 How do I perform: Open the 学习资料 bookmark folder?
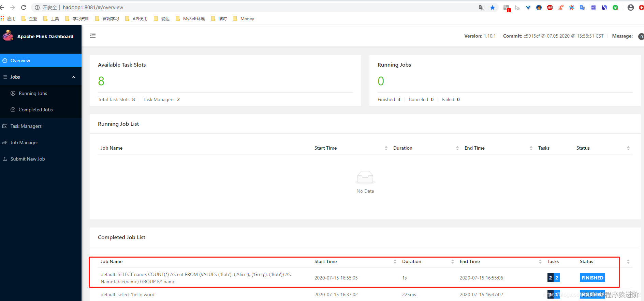pyautogui.click(x=77, y=18)
